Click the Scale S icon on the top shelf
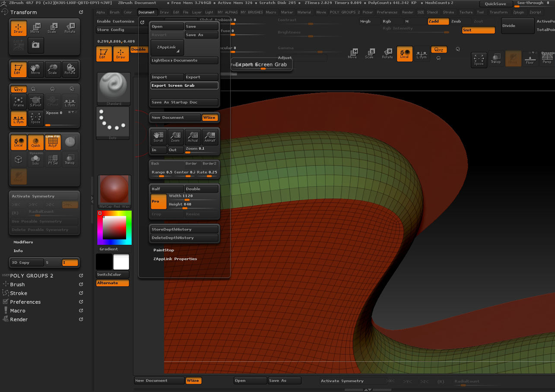 click(370, 54)
